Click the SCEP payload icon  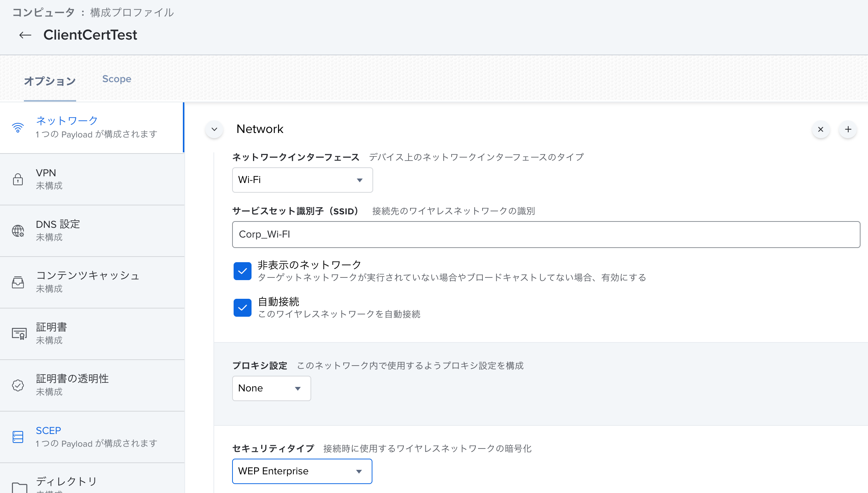coord(18,437)
